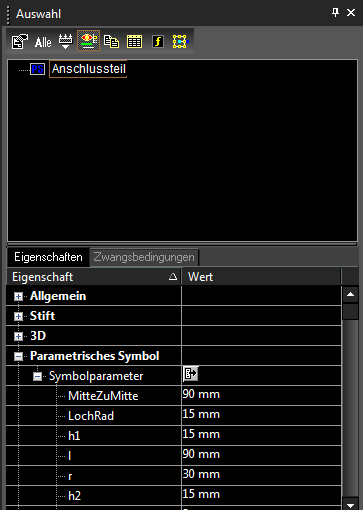Select the blue PS icon in tree
363x510 pixels.
coord(37,69)
